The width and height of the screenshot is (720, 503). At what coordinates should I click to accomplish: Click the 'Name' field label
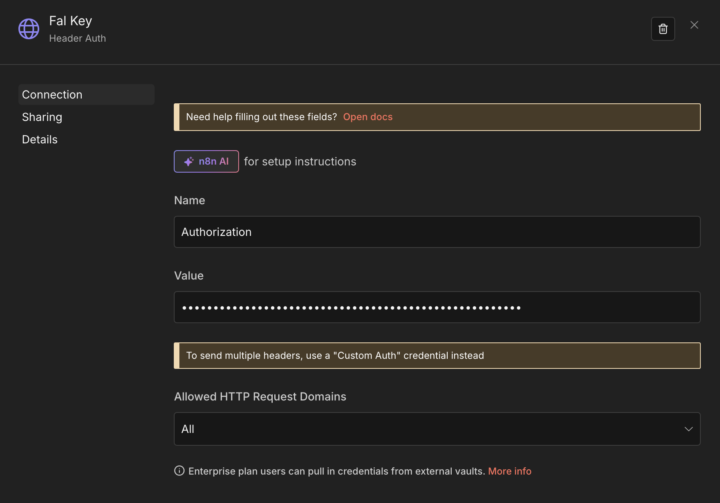pos(189,201)
